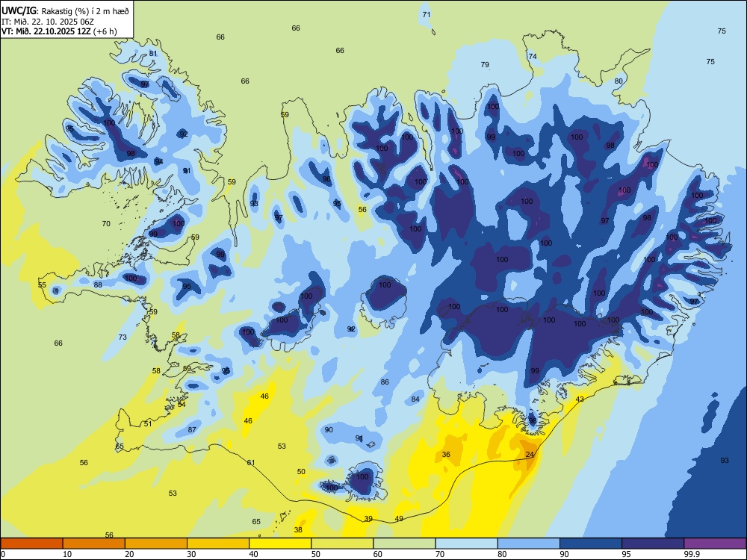
Task: Select the value 74 on the northeast peninsula
Action: click(533, 56)
